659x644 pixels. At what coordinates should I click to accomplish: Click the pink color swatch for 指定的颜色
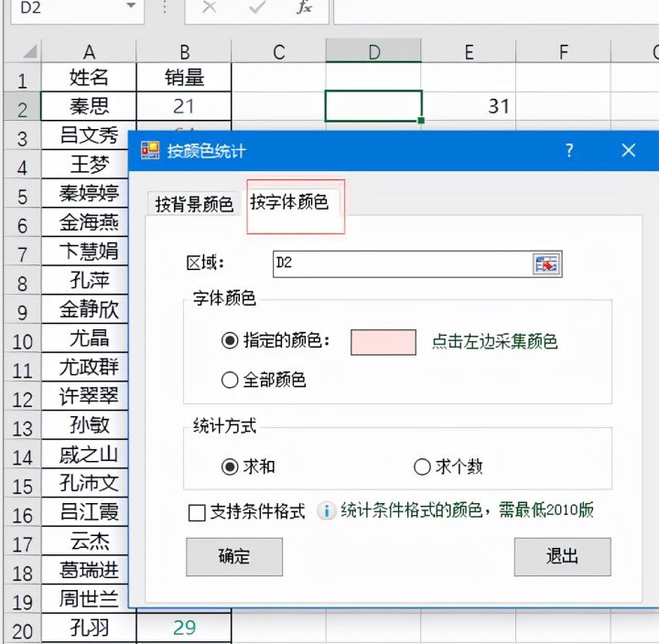384,342
